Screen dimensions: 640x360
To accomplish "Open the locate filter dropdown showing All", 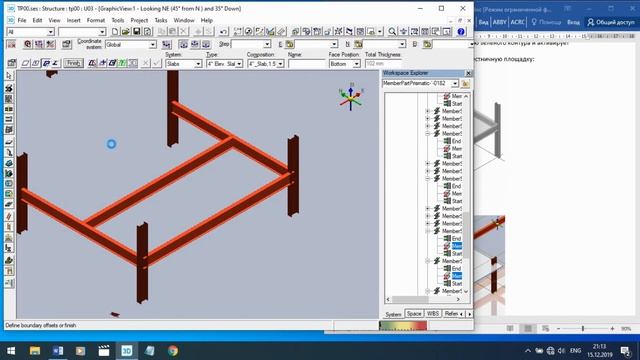I will point(51,32).
